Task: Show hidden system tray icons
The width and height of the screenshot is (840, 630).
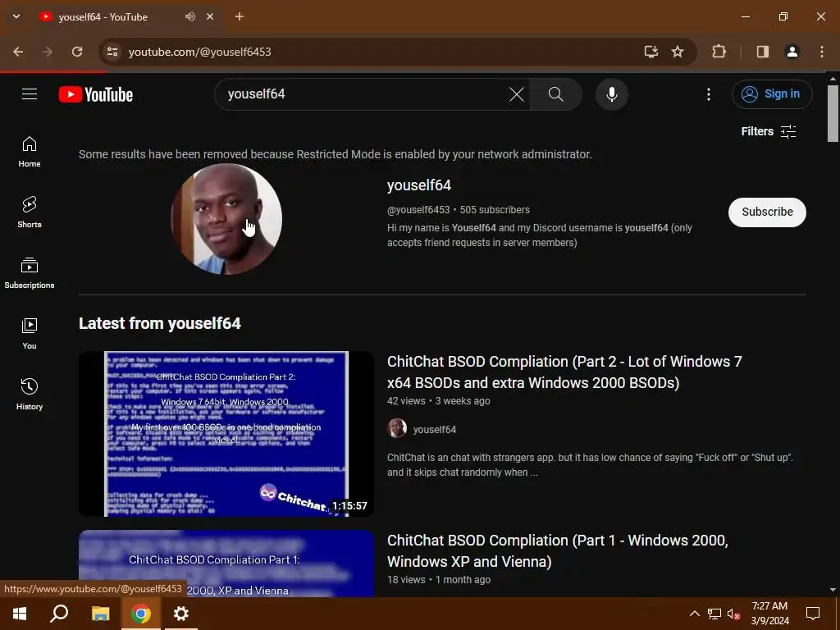Action: coord(694,614)
